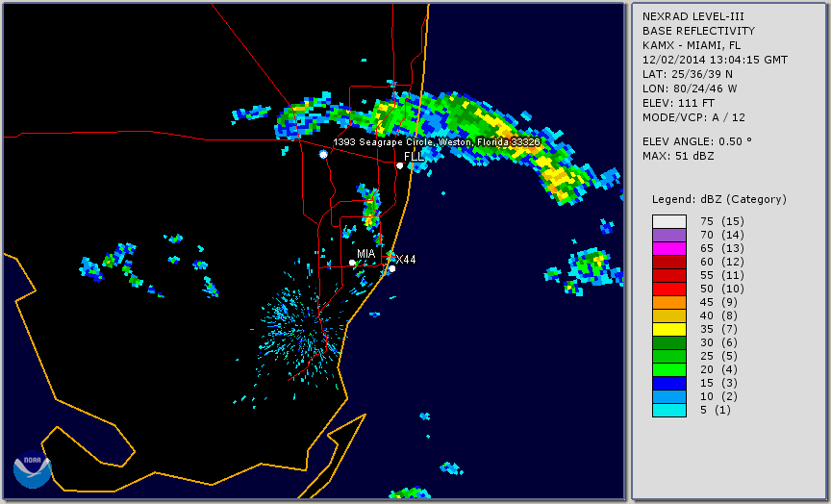
Task: Click the 'FLL' map label
Action: (x=414, y=157)
